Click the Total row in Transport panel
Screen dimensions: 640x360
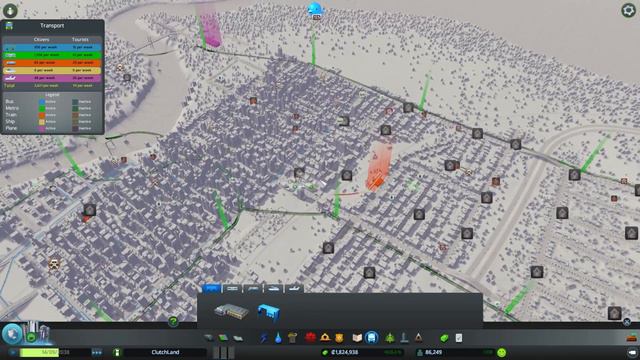click(x=52, y=86)
